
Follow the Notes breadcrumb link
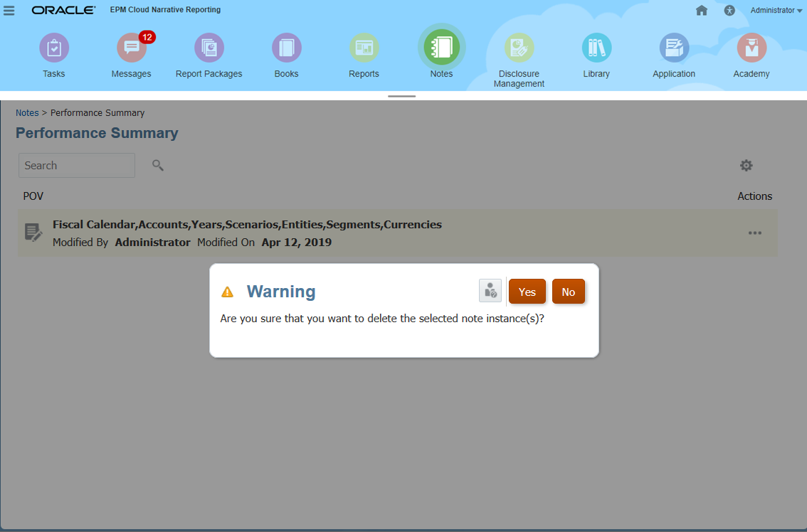click(x=27, y=112)
